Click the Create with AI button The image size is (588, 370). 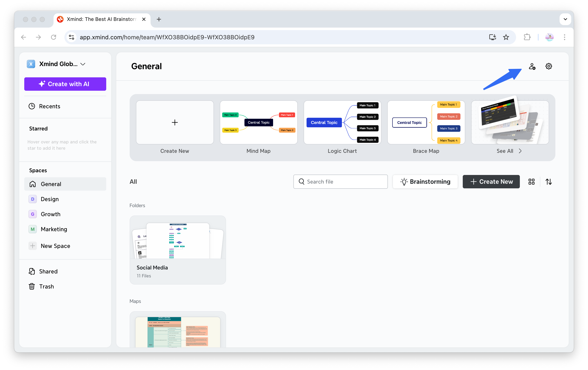65,84
